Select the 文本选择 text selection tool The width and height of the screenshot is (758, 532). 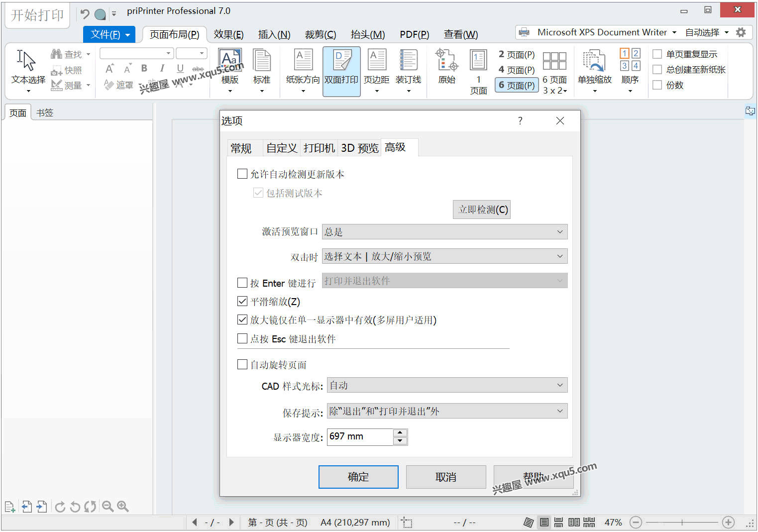[x=28, y=70]
